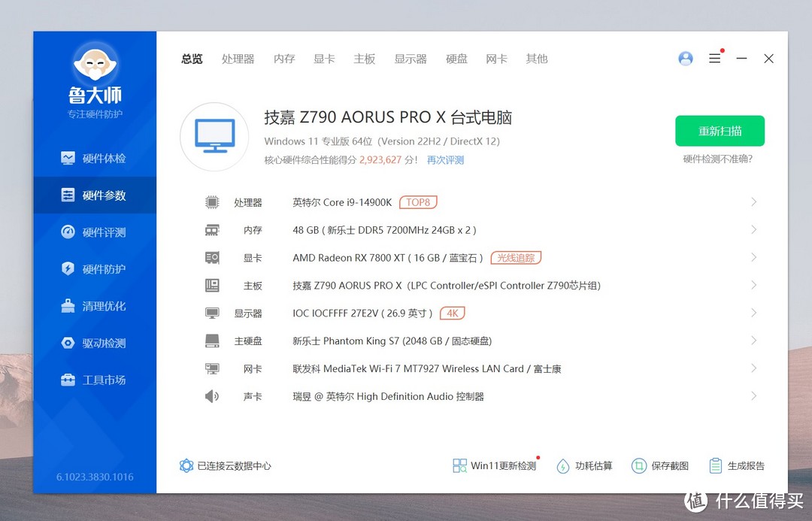Switch to the 内存 tab
Image resolution: width=812 pixels, height=521 pixels.
[284, 59]
